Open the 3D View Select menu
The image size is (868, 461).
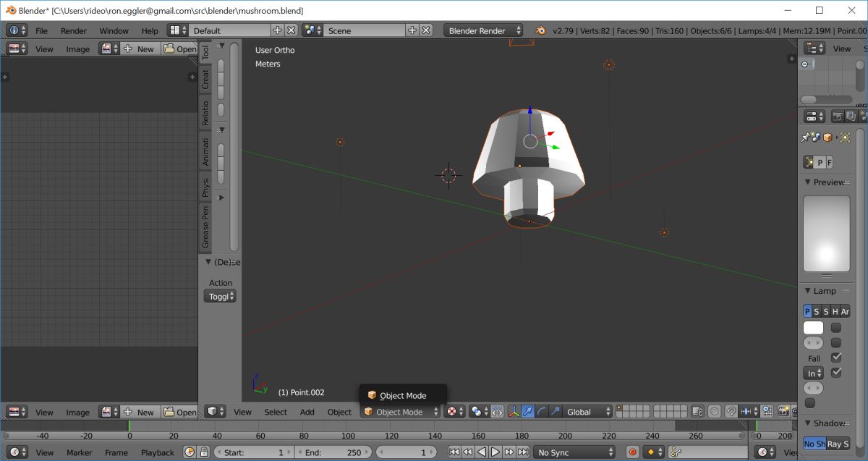276,412
